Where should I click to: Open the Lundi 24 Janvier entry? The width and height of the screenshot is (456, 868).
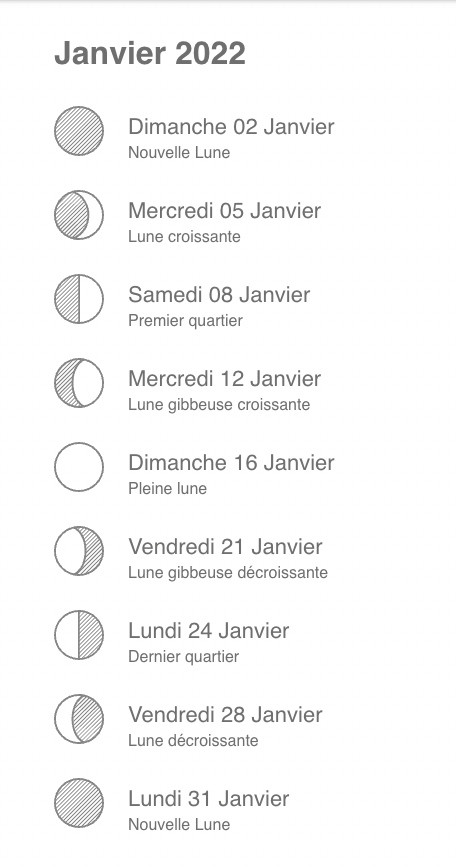coord(209,631)
